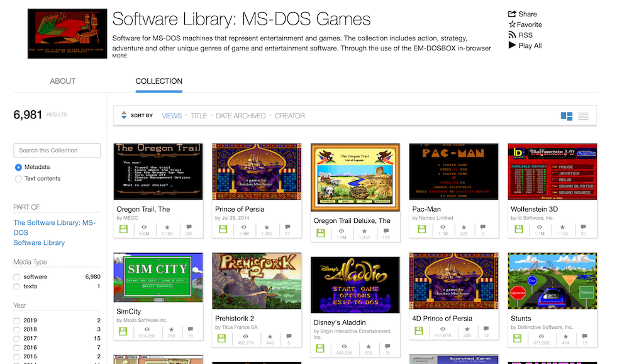The image size is (644, 364).
Task: Click the Search this Collection field
Action: tap(57, 151)
